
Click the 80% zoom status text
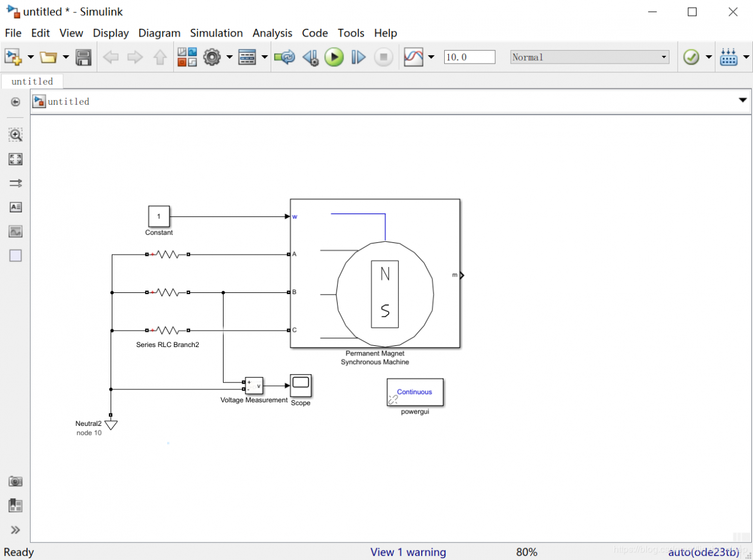[527, 552]
